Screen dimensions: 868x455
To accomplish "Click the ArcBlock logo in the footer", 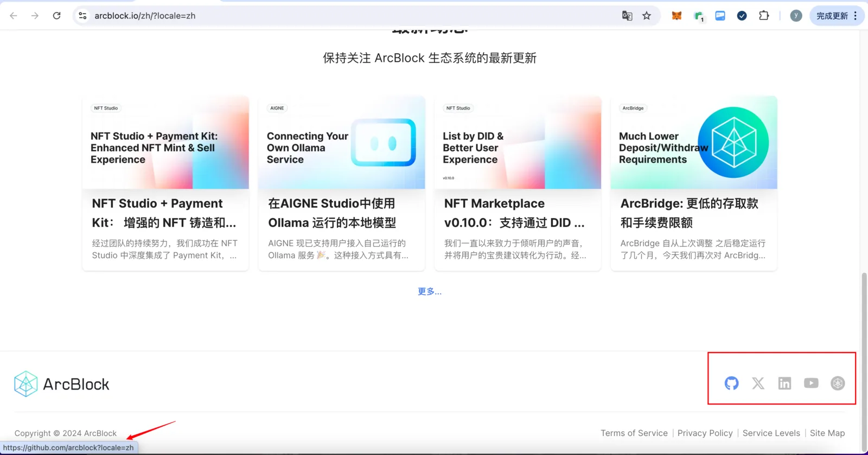I will coord(62,384).
